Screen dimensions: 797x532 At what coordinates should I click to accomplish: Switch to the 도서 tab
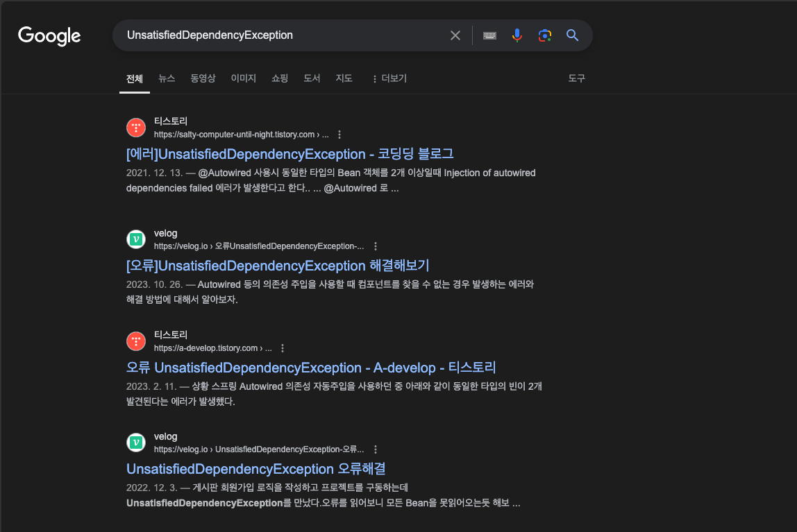pos(312,78)
